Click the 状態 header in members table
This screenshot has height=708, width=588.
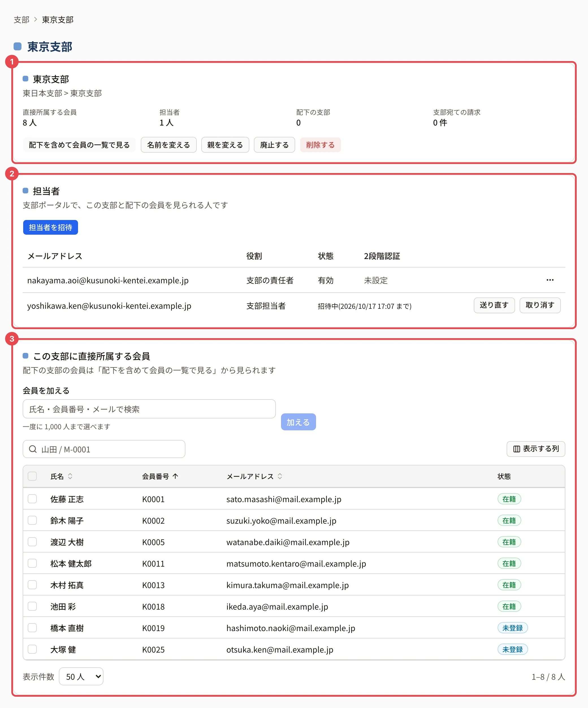click(x=504, y=476)
